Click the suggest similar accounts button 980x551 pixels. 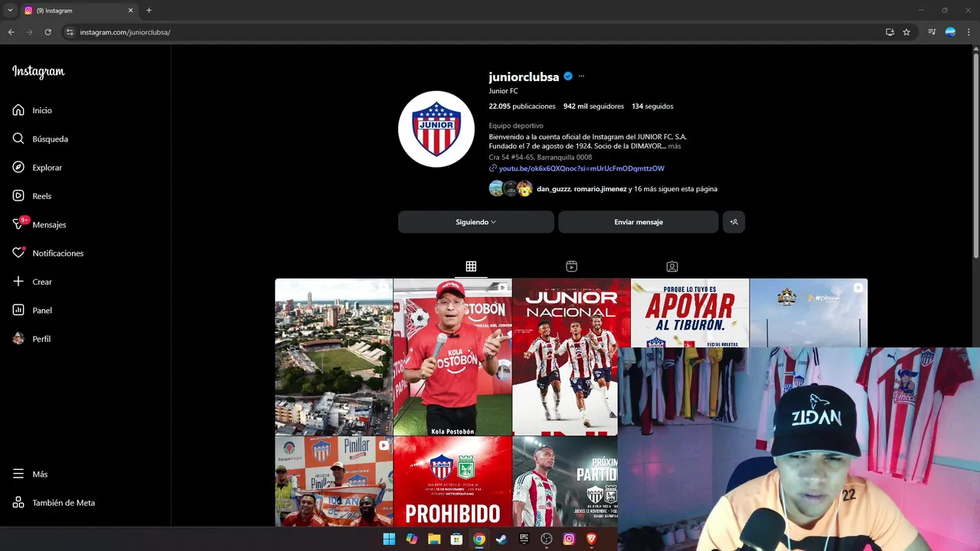[x=733, y=222]
